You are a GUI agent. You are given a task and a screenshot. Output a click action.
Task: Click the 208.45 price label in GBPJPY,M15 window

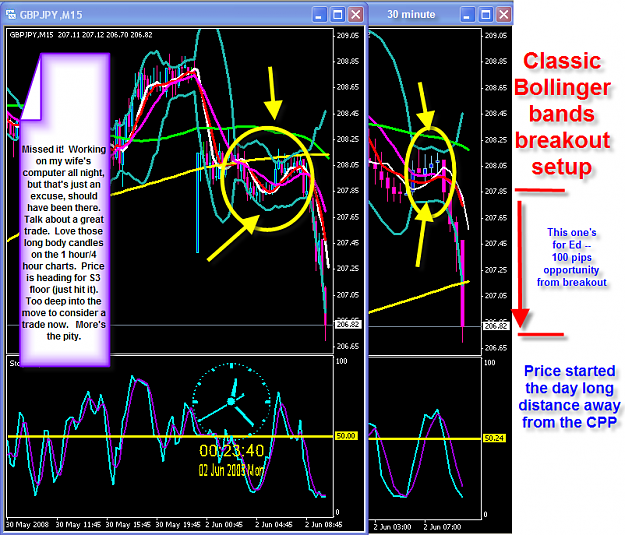click(348, 113)
